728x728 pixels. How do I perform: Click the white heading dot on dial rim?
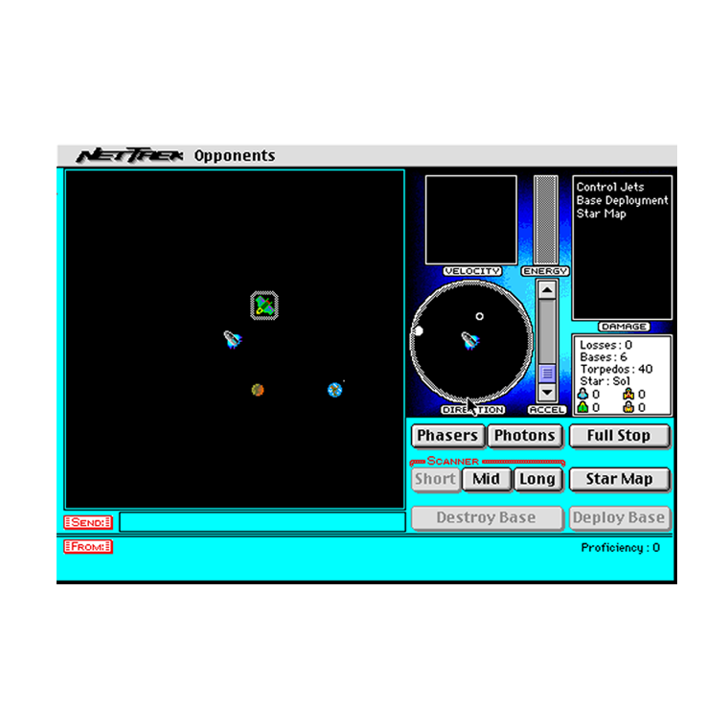[419, 330]
